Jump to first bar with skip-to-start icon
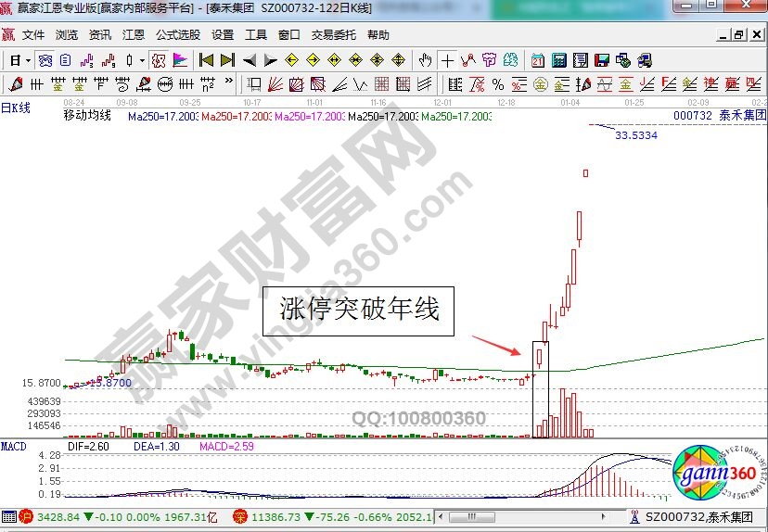 206,60
